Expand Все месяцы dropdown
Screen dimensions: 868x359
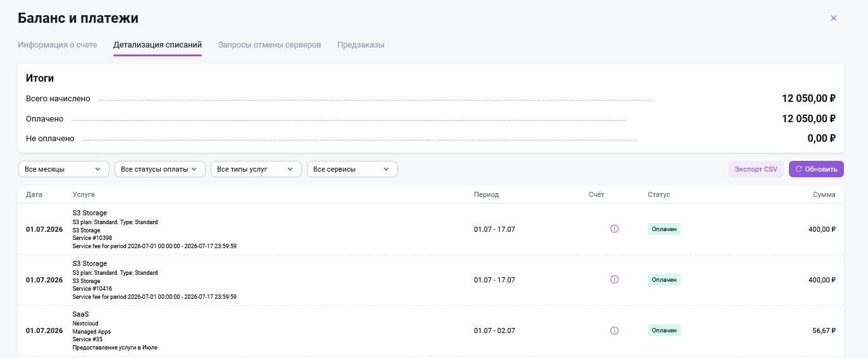click(x=63, y=169)
